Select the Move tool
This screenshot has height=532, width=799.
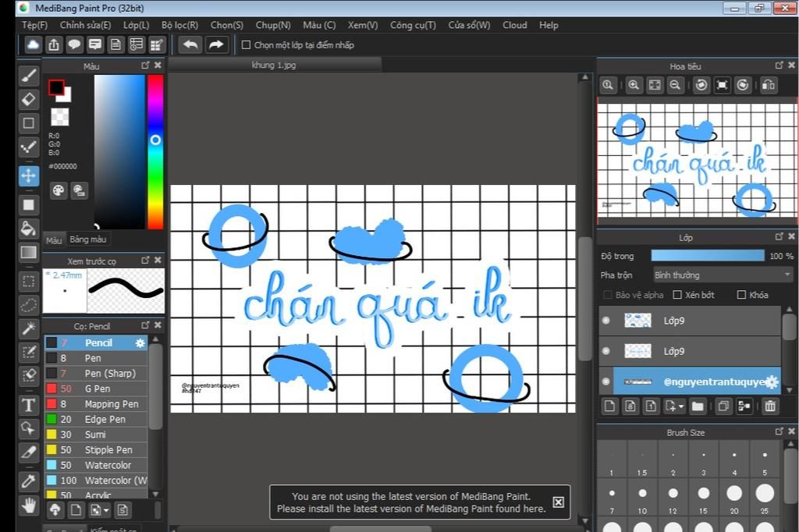click(29, 176)
